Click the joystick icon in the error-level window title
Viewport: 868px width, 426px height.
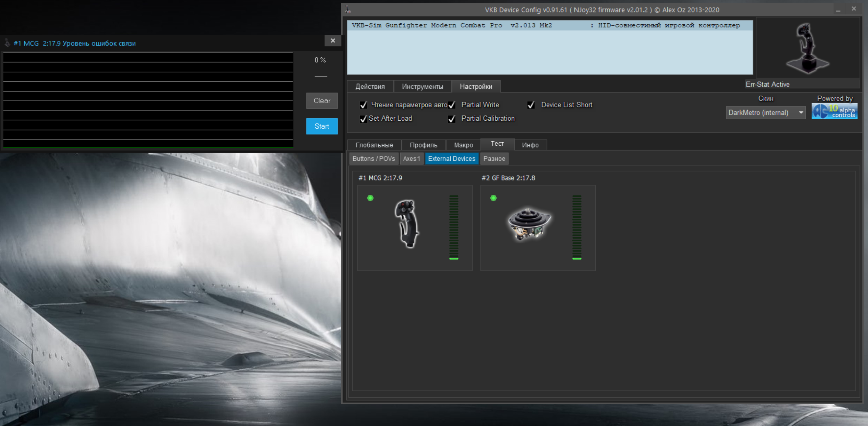click(7, 43)
